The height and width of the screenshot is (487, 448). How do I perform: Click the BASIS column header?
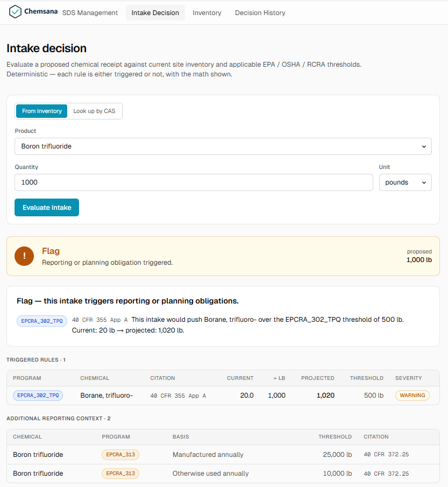(181, 436)
